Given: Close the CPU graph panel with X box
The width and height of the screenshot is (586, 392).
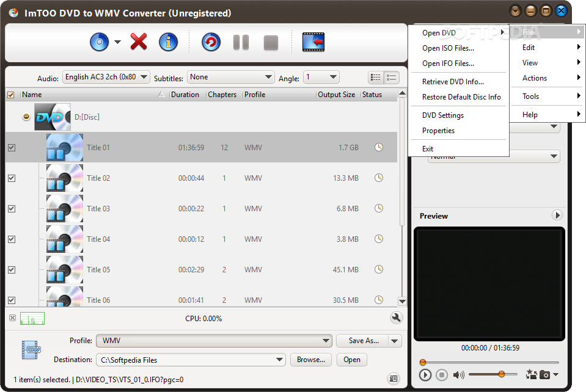Looking at the screenshot, I should [12, 318].
